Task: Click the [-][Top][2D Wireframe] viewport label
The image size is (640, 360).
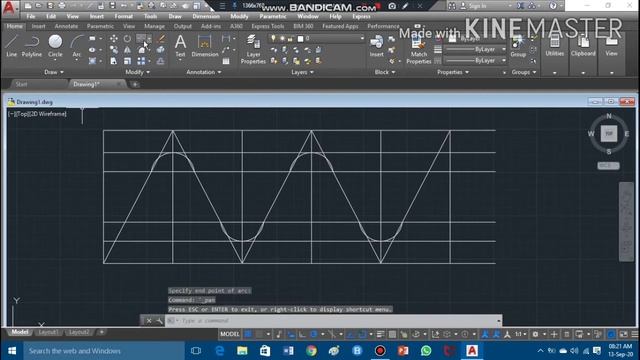Action: 37,114
